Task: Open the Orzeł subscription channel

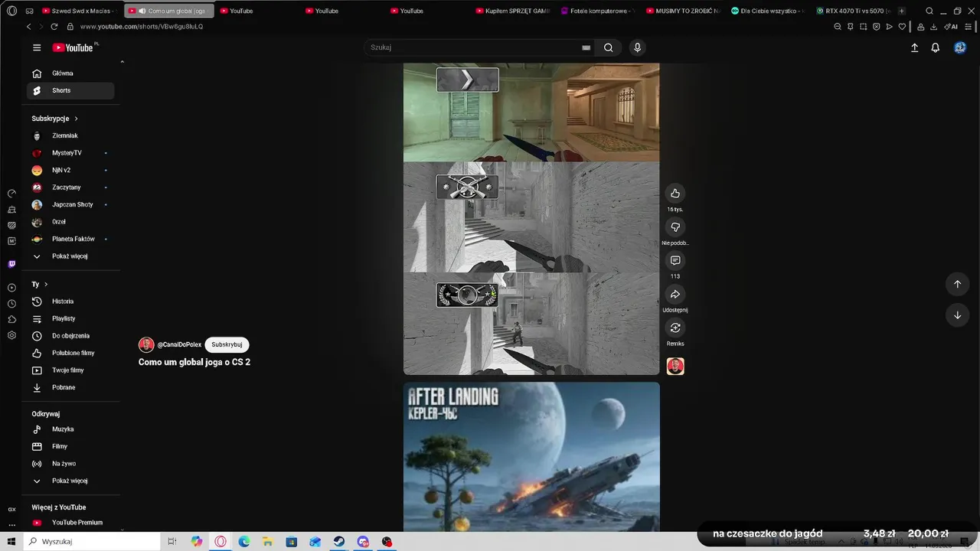Action: pos(70,222)
